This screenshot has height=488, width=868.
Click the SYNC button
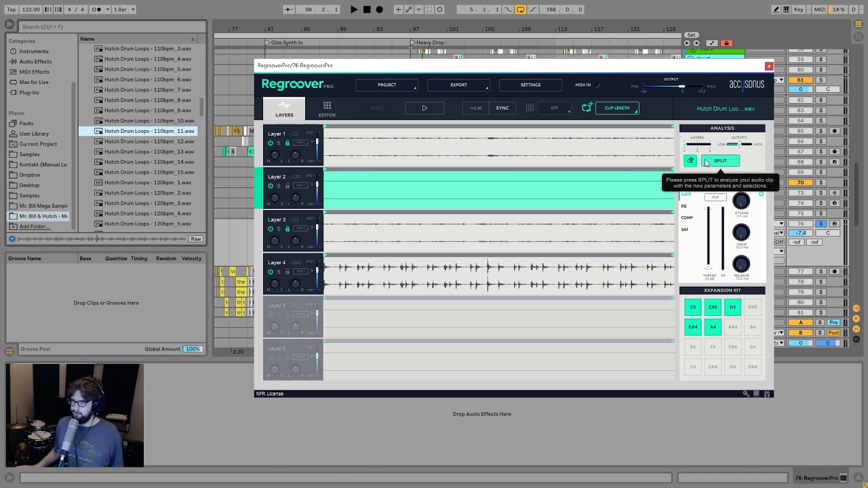[502, 108]
